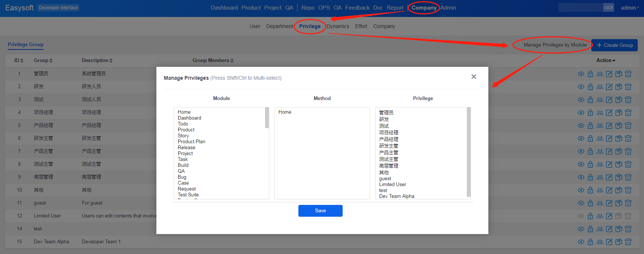Edit the Dev Team Alpha group via pencil icon
Viewport: 644px width, 254px height.
click(x=609, y=242)
